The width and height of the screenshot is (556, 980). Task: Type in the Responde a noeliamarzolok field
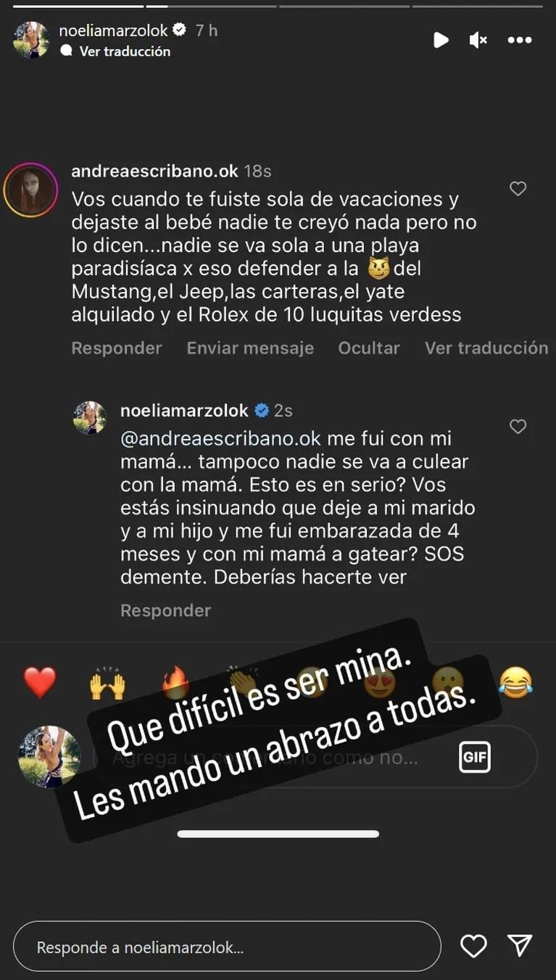[227, 947]
